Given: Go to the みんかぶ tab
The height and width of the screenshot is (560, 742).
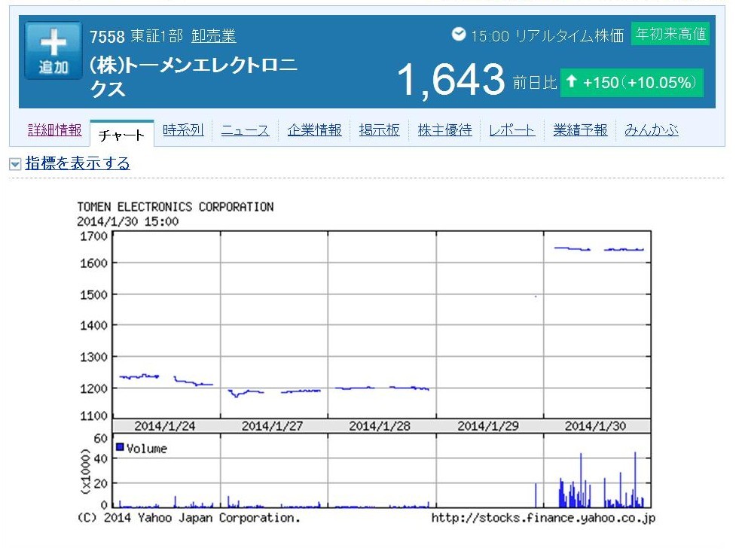Looking at the screenshot, I should 651,129.
